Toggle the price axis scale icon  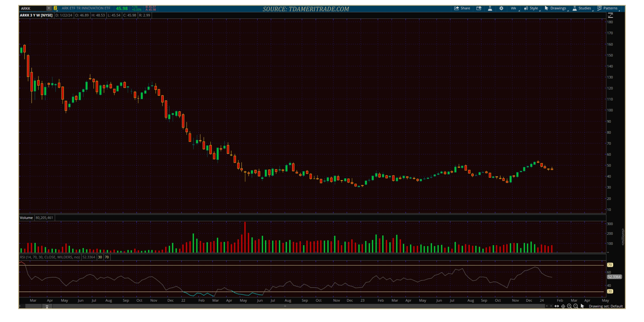click(x=610, y=16)
